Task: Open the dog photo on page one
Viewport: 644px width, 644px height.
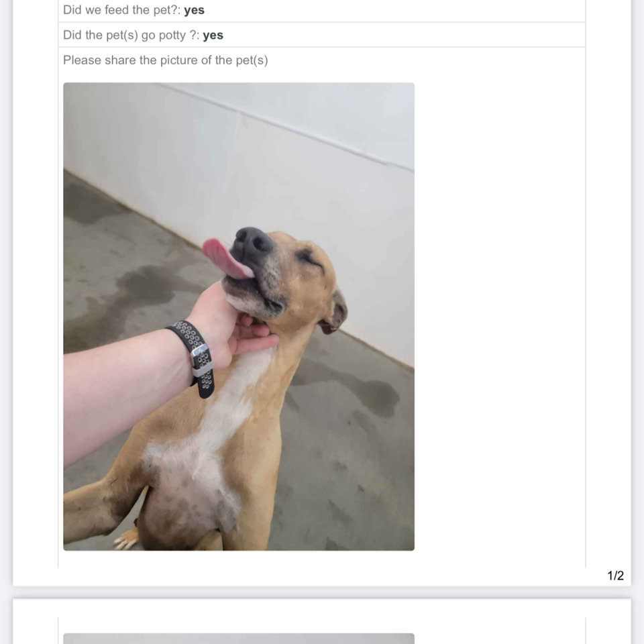Action: 239,316
